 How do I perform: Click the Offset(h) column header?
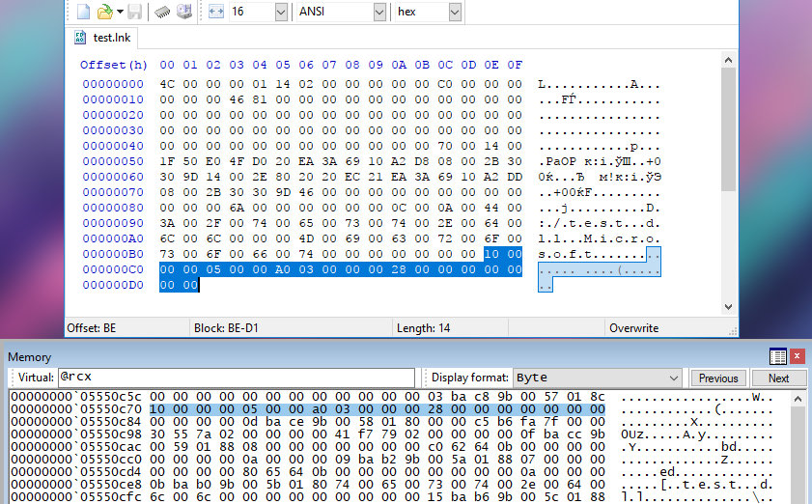113,65
